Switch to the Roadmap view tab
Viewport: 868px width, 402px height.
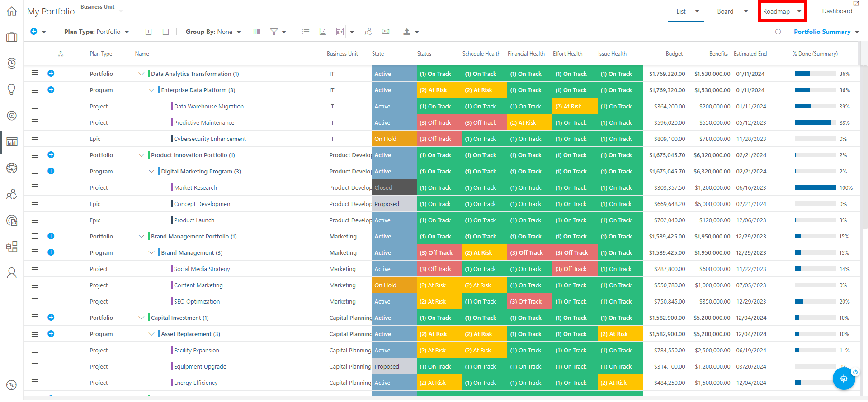(x=776, y=11)
